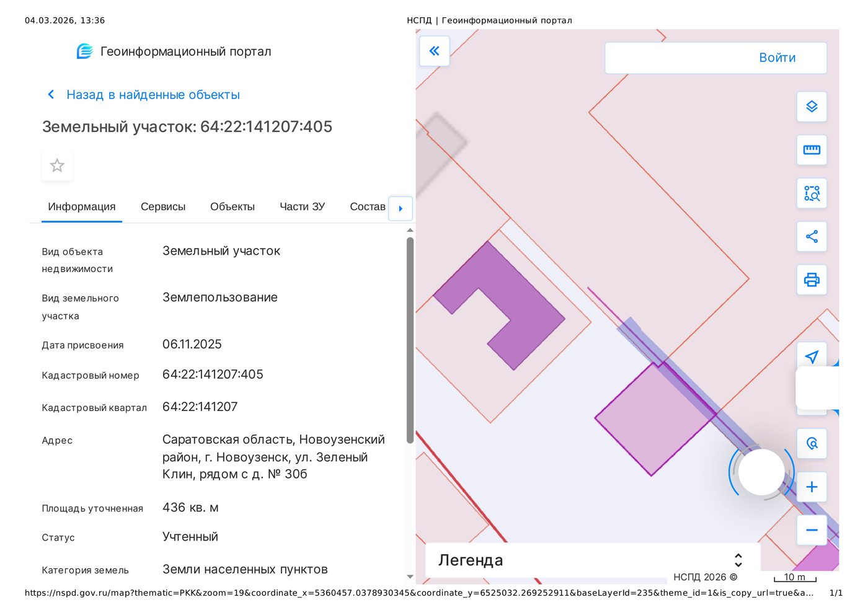
Task: Select the ruler measurement tool
Action: [812, 150]
